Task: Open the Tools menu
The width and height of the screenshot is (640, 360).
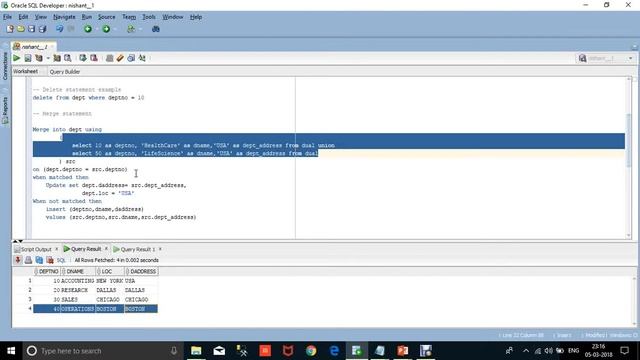Action: [149, 17]
